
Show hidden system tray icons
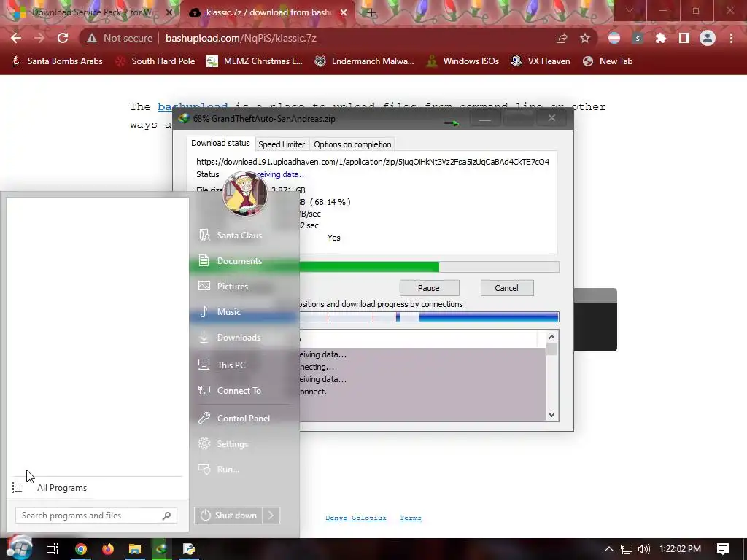pyautogui.click(x=609, y=549)
